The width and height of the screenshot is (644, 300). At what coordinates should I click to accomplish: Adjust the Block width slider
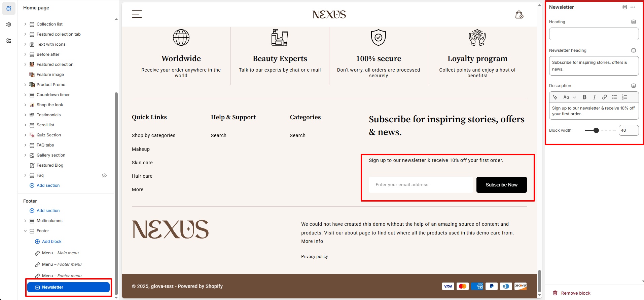tap(596, 130)
